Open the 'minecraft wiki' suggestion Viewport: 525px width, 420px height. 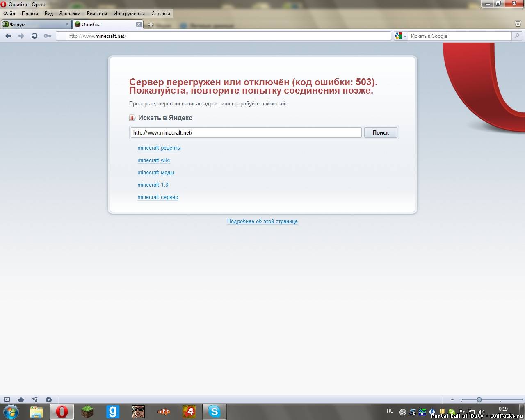point(153,160)
